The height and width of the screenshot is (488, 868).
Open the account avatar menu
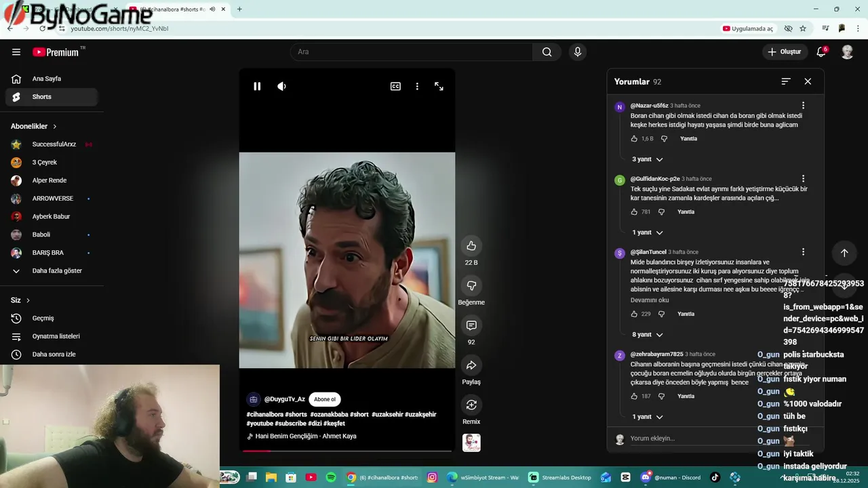(x=848, y=52)
